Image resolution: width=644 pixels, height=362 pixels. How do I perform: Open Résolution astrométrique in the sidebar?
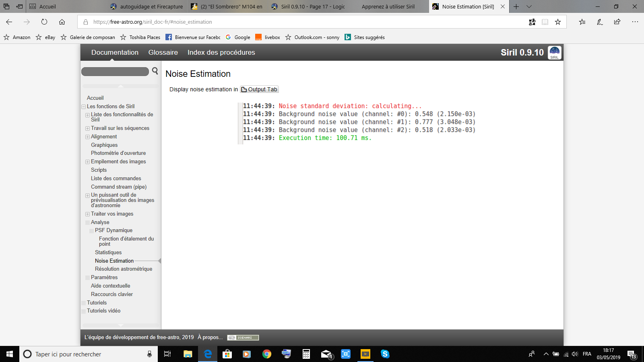point(124,269)
